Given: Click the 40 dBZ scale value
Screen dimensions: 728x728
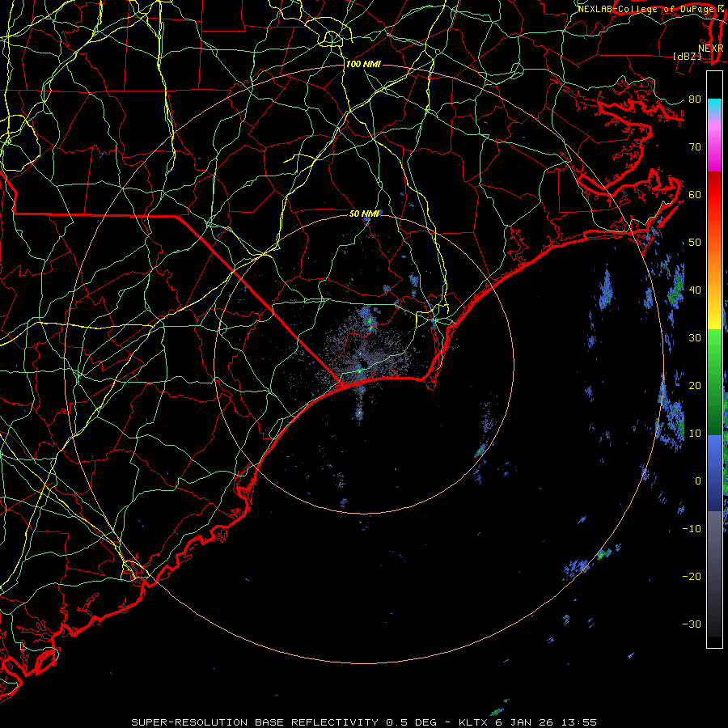Looking at the screenshot, I should coord(695,290).
